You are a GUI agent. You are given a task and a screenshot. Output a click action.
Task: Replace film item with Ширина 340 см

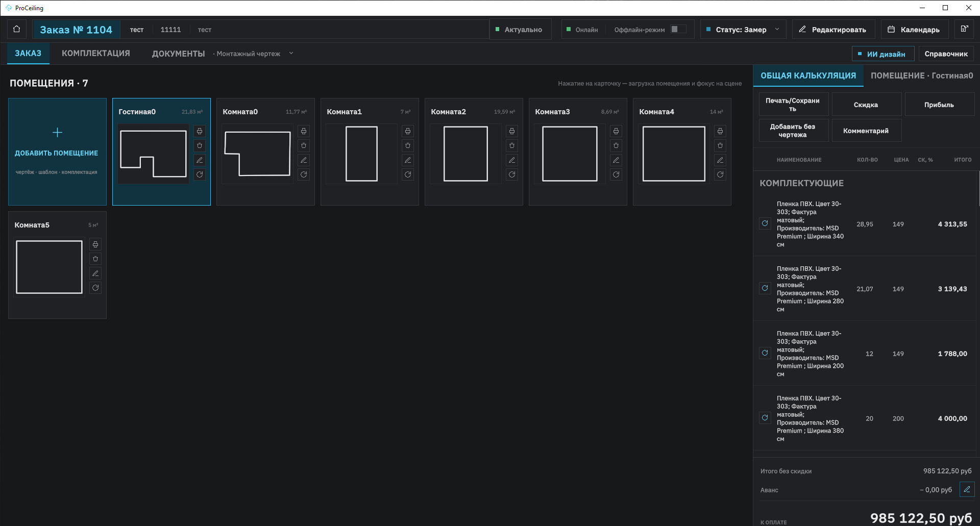pyautogui.click(x=765, y=223)
